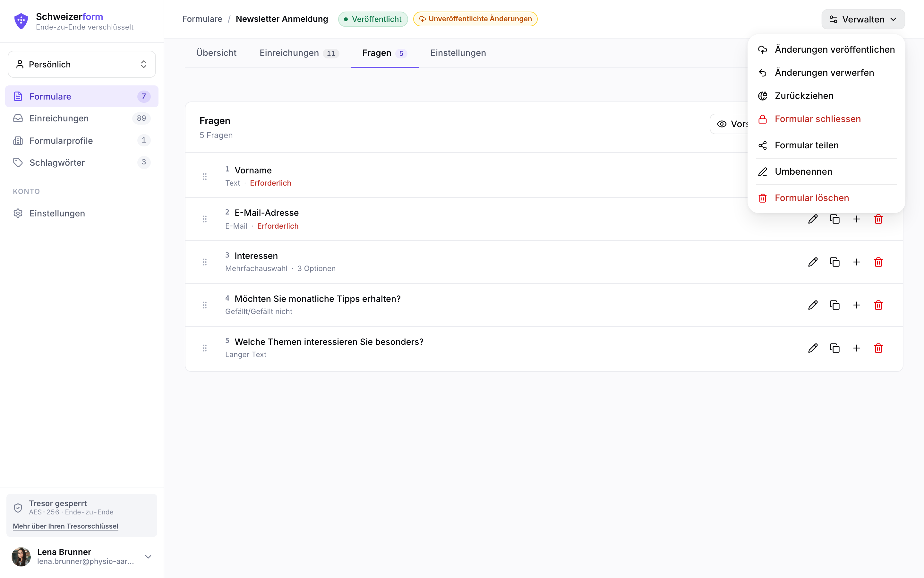Click drag handle of Welche Themen row

(x=205, y=348)
